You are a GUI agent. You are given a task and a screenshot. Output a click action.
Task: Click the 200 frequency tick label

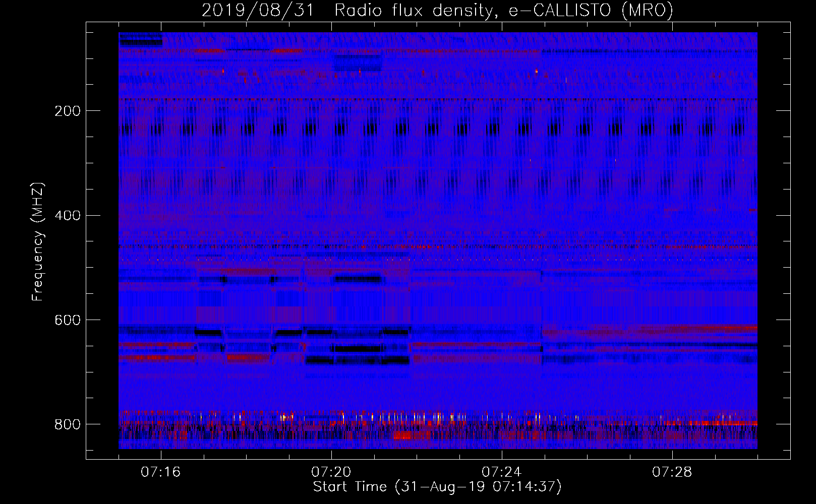coord(68,111)
